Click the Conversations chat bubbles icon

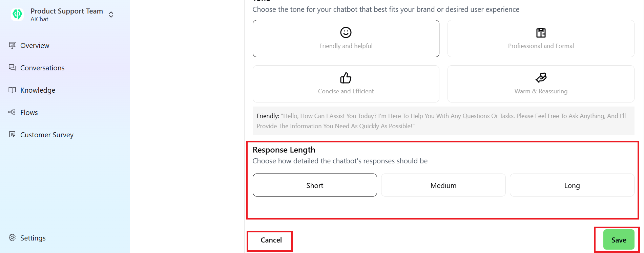point(12,68)
